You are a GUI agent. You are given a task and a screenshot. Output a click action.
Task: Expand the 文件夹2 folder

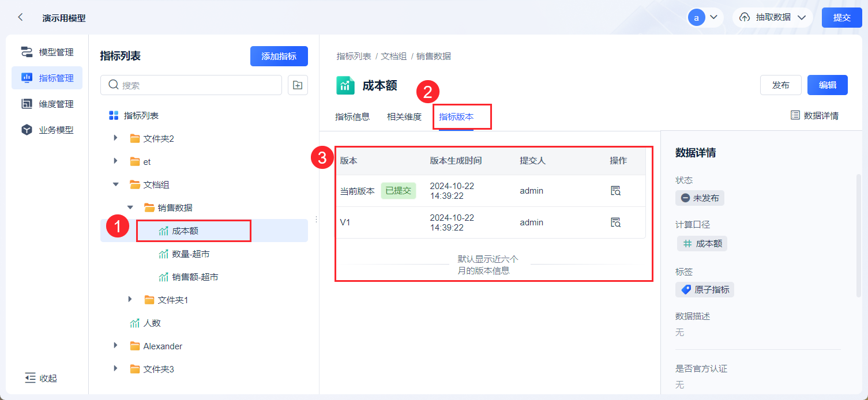116,138
